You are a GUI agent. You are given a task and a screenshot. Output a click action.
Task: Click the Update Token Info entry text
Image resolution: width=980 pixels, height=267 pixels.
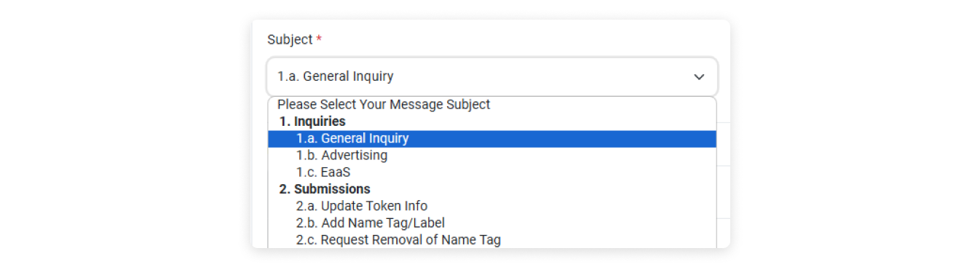point(374,206)
